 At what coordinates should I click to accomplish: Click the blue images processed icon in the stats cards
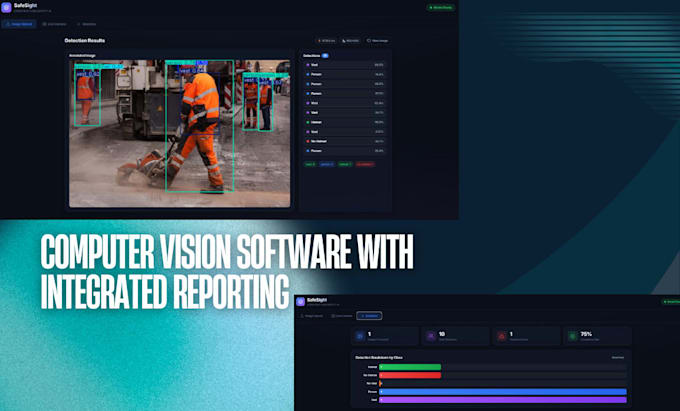coord(360,336)
